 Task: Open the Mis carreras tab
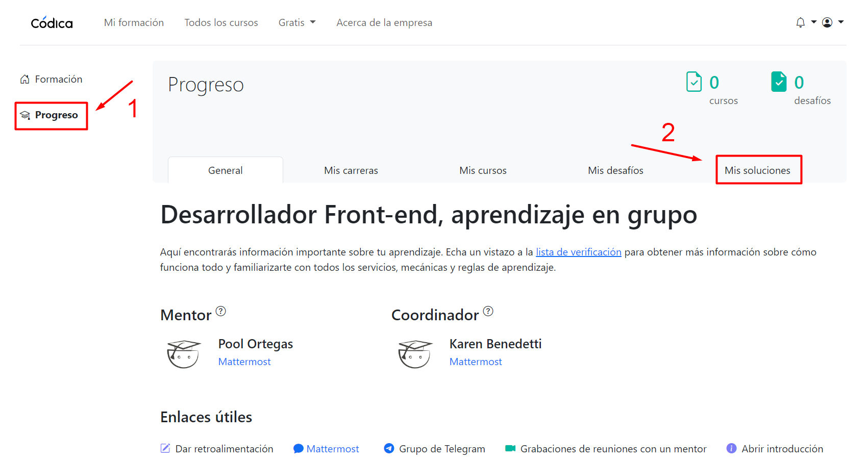tap(351, 170)
